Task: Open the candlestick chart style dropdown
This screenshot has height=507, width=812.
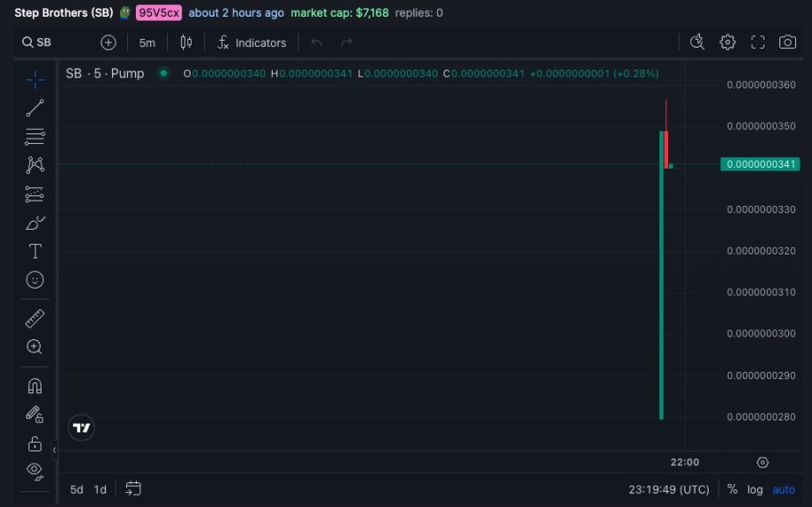Action: (x=185, y=42)
